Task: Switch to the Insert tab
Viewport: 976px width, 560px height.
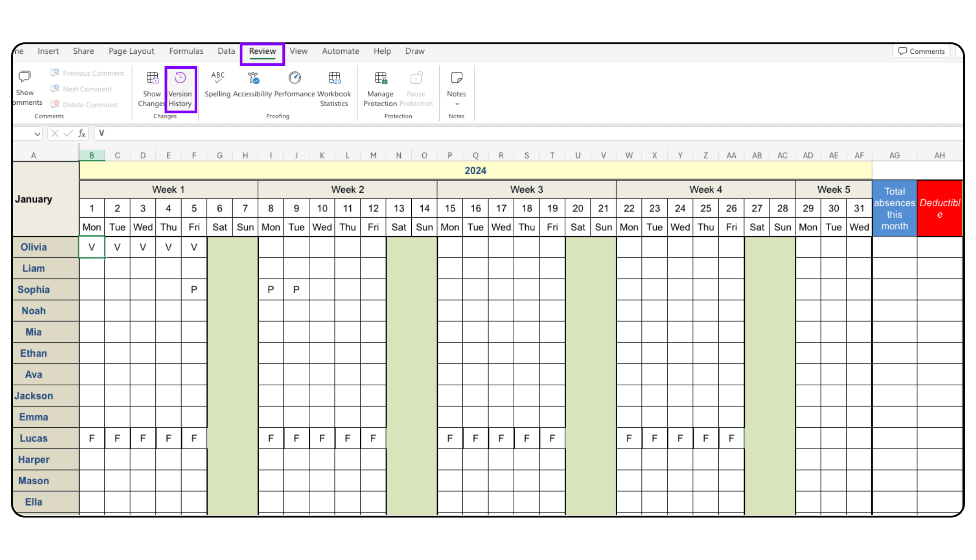Action: 48,51
